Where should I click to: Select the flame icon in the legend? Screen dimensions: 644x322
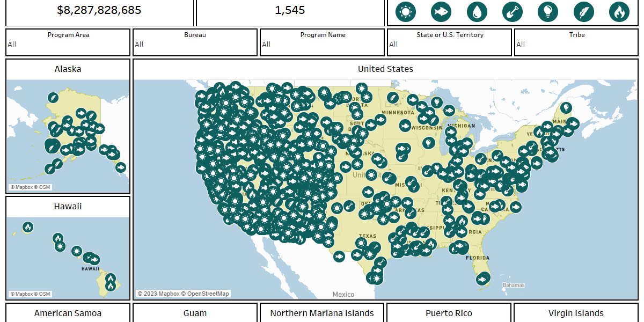click(x=619, y=11)
